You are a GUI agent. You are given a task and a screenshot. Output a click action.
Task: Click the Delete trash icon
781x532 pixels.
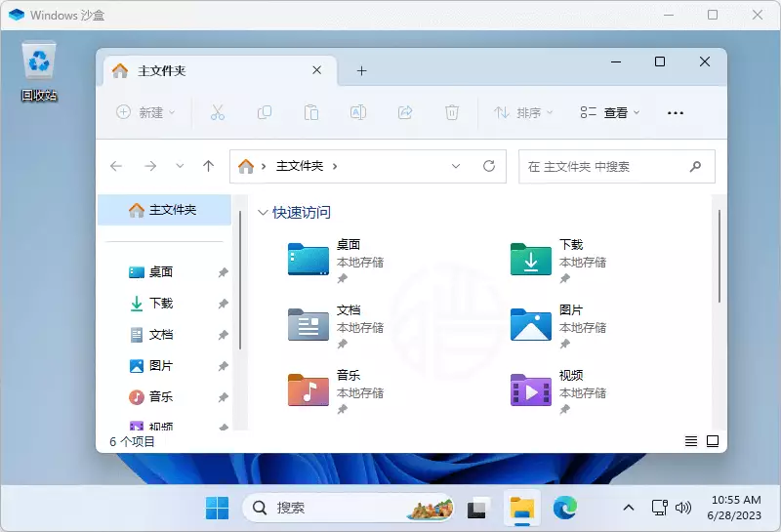click(x=452, y=112)
